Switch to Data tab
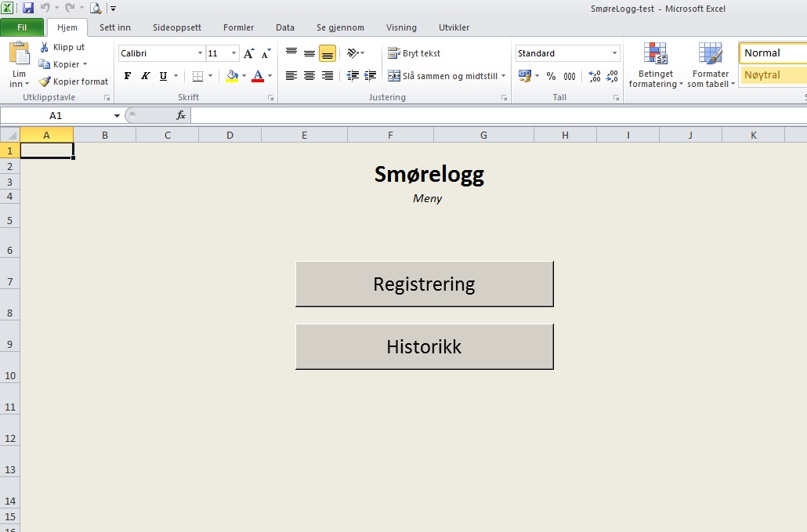Screen dimensions: 807x532 pos(284,27)
